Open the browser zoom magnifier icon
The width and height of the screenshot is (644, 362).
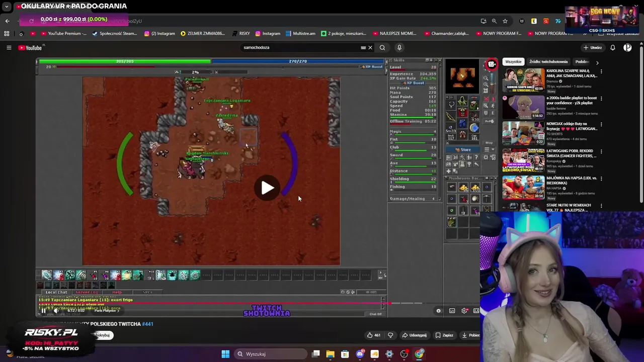coord(494,21)
